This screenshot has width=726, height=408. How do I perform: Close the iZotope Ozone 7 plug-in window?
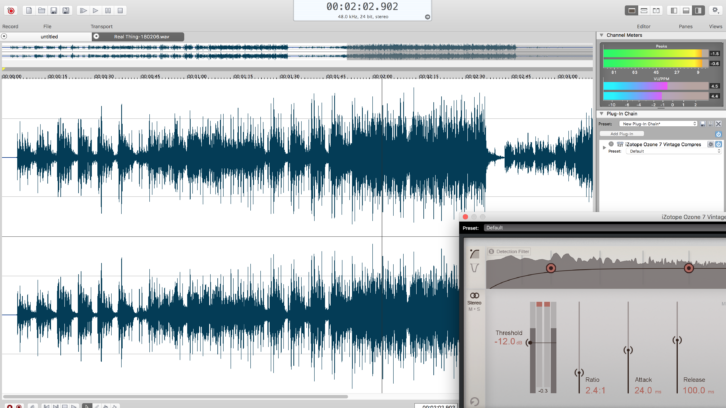click(465, 217)
